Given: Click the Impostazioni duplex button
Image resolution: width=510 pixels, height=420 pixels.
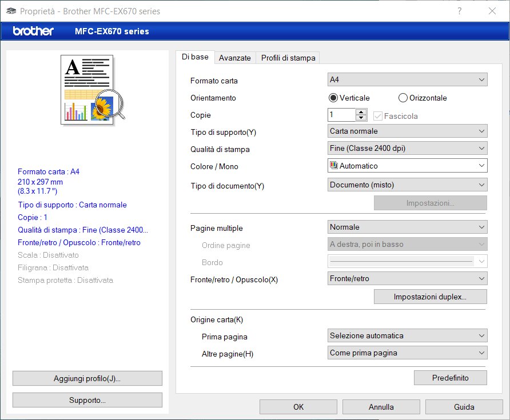Looking at the screenshot, I should pyautogui.click(x=430, y=297).
